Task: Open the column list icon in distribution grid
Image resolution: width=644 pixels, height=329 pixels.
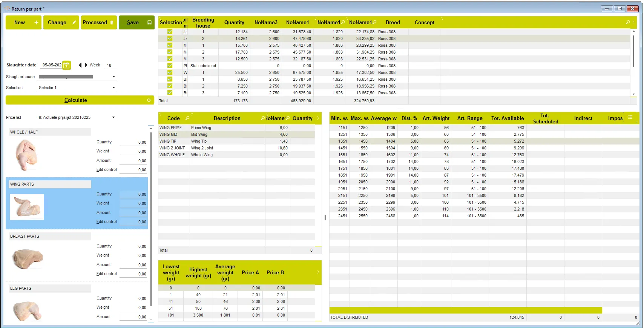Action: tap(630, 117)
